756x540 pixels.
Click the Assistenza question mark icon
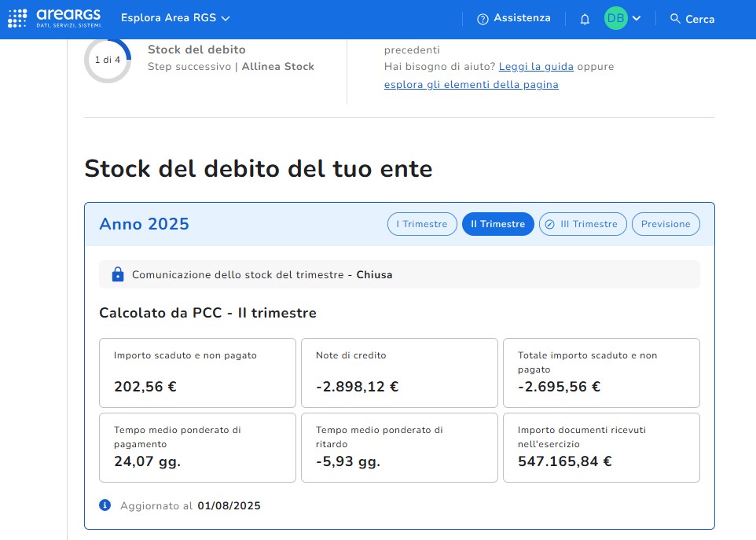tap(483, 19)
